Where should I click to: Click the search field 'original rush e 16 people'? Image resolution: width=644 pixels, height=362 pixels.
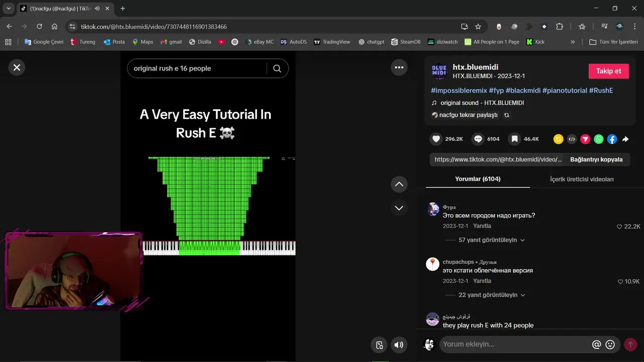pos(197,68)
